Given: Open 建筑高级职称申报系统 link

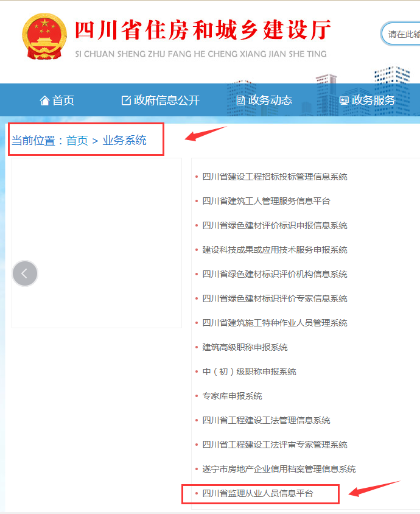Looking at the screenshot, I should [245, 347].
